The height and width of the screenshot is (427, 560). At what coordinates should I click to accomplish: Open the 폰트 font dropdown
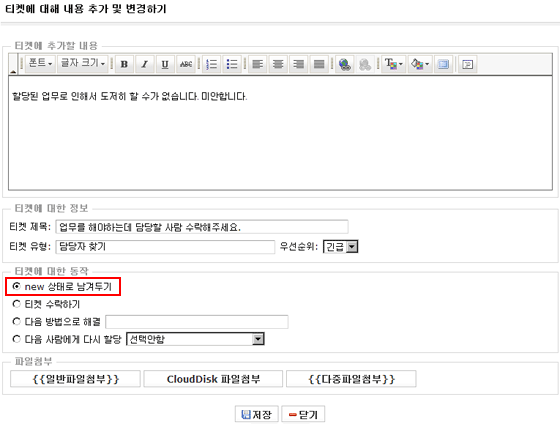pos(40,64)
